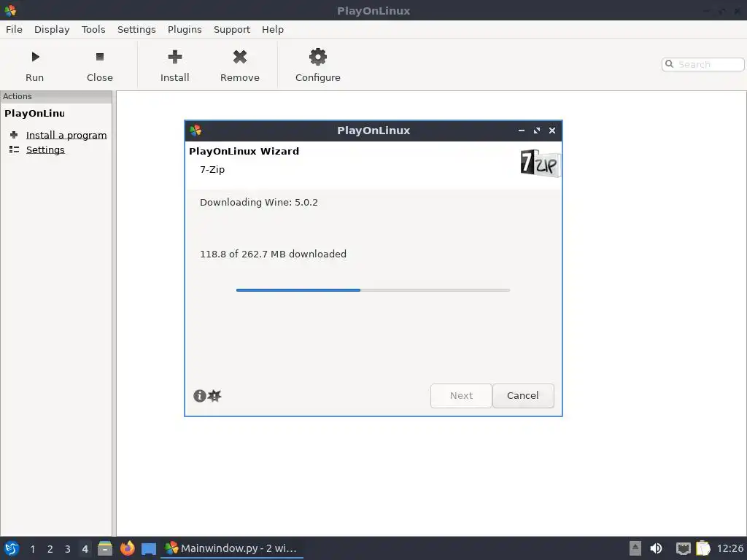The image size is (747, 560).
Task: Click wizard title bar PlayOnLinux icon
Action: [x=196, y=131]
